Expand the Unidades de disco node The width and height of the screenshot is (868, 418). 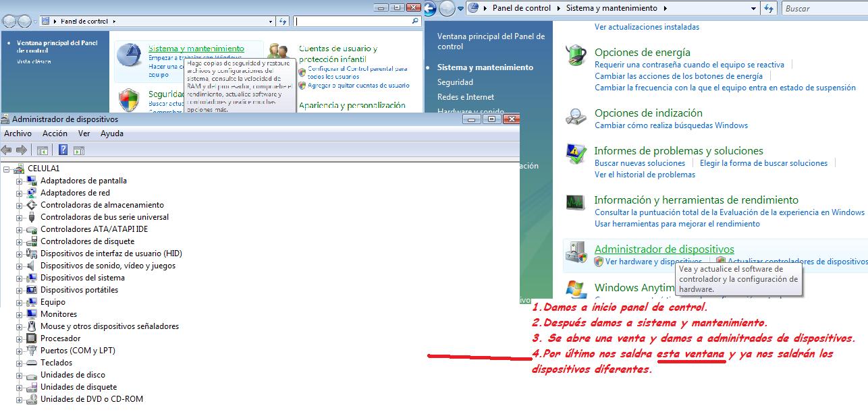pos(19,375)
